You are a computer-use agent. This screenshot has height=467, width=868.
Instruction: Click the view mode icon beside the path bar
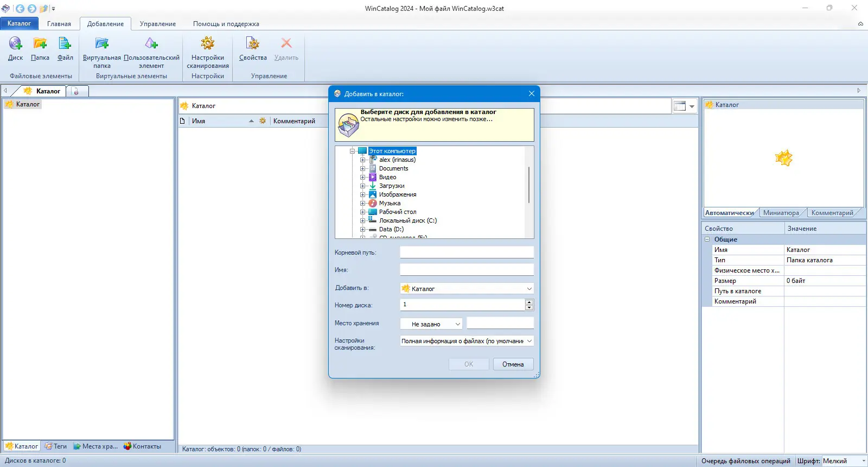coord(680,106)
